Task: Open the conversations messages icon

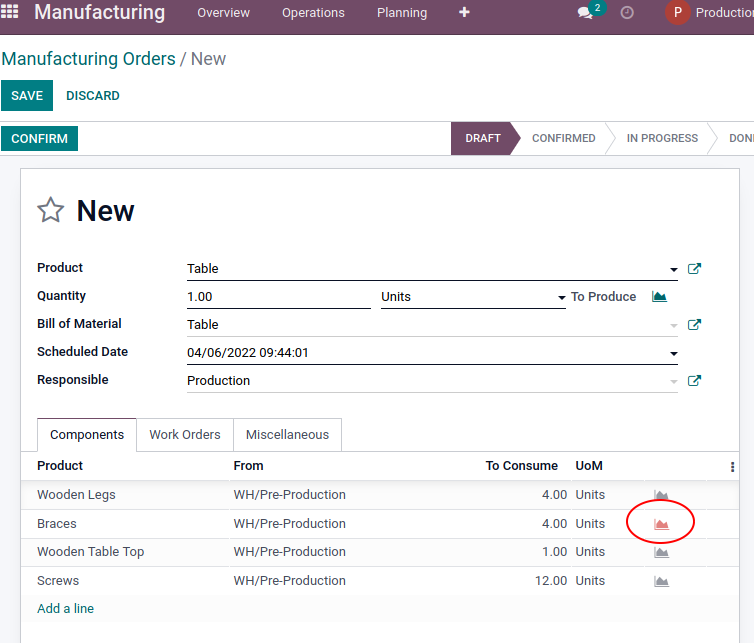Action: coord(585,13)
